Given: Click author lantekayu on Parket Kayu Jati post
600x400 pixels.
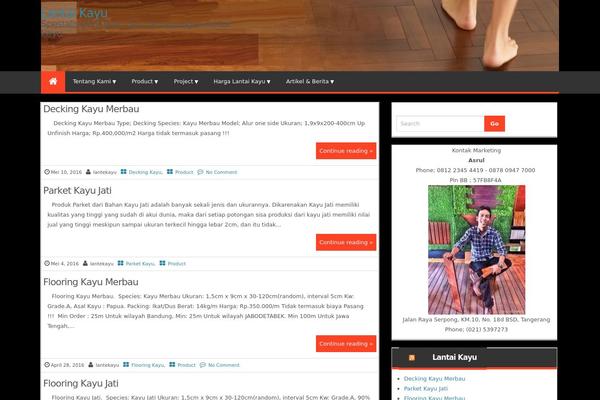Looking at the screenshot, I should pyautogui.click(x=102, y=264).
